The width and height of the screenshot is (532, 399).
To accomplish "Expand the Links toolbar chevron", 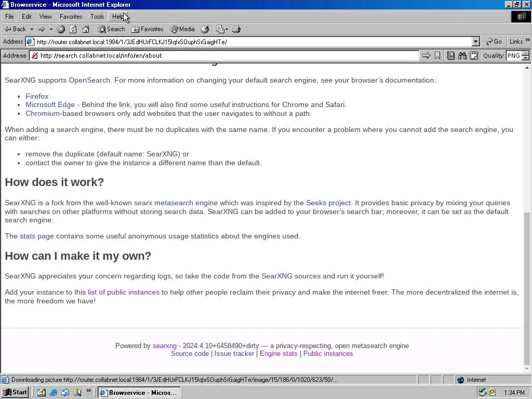I will [x=527, y=41].
